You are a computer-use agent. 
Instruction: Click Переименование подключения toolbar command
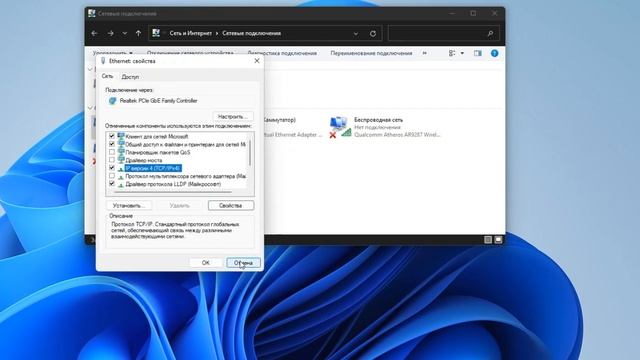pos(371,53)
